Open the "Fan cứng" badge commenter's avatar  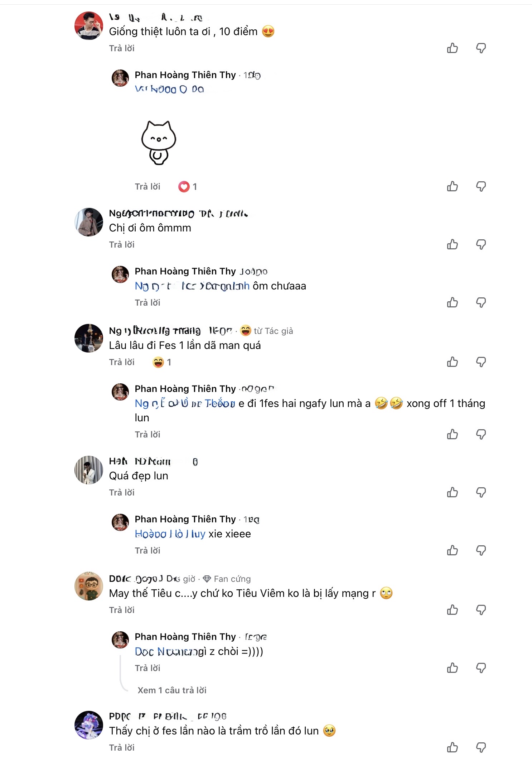click(89, 586)
